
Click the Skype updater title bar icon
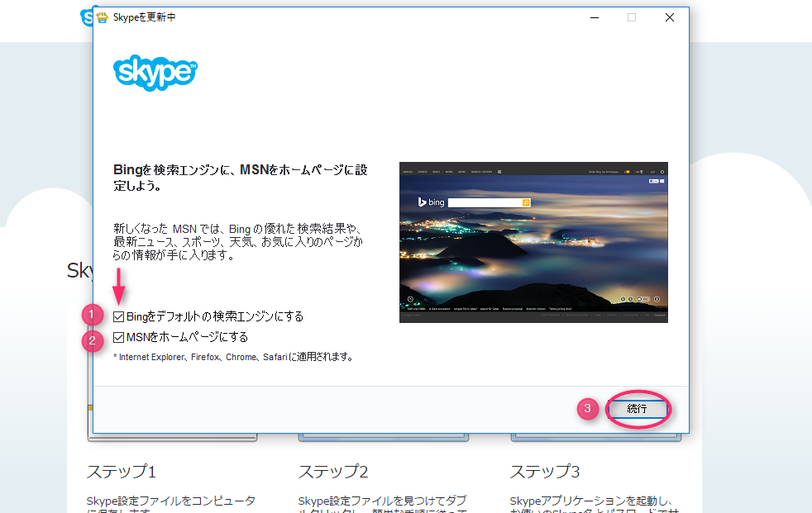(x=103, y=17)
